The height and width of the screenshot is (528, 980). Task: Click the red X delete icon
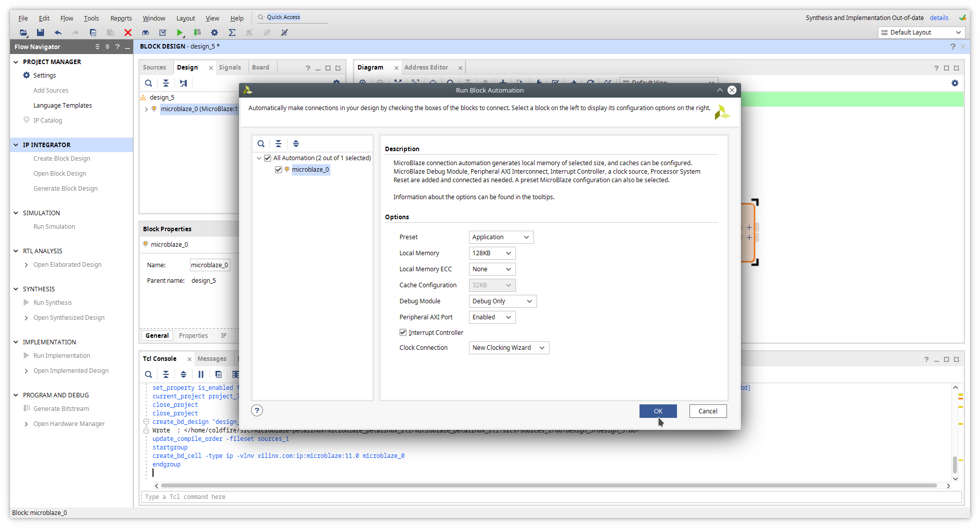tap(128, 33)
